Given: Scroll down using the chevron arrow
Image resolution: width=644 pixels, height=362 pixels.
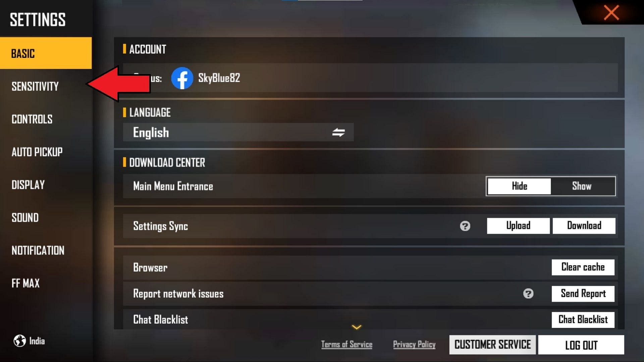Looking at the screenshot, I should coord(357,326).
